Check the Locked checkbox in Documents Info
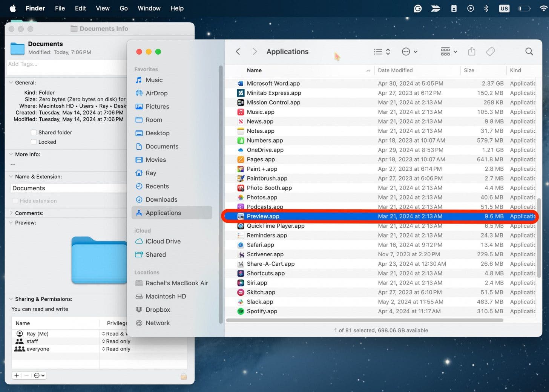This screenshot has width=549, height=392. point(34,142)
